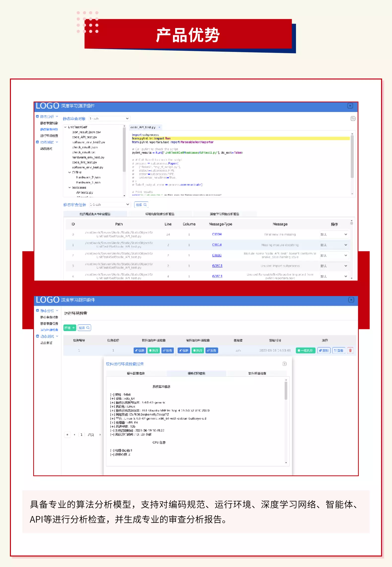This screenshot has width=392, height=567.
Task: Open the C0304 message-type link
Action: 217,234
